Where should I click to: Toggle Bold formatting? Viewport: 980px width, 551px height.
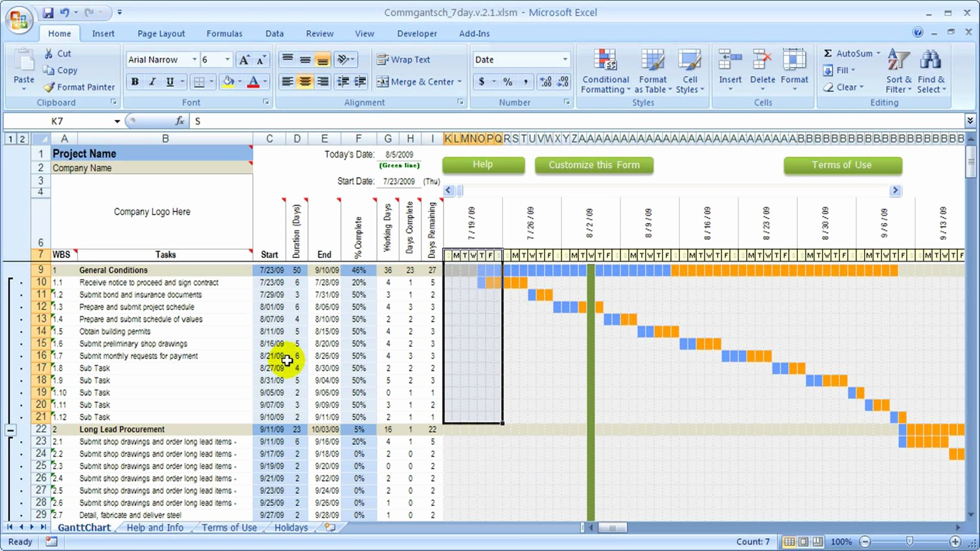coord(135,82)
